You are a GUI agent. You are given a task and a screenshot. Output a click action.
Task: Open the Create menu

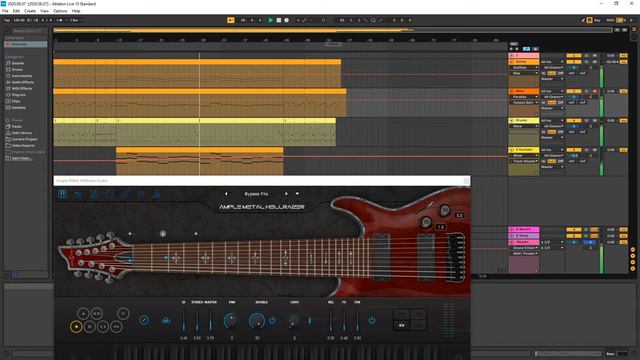30,11
